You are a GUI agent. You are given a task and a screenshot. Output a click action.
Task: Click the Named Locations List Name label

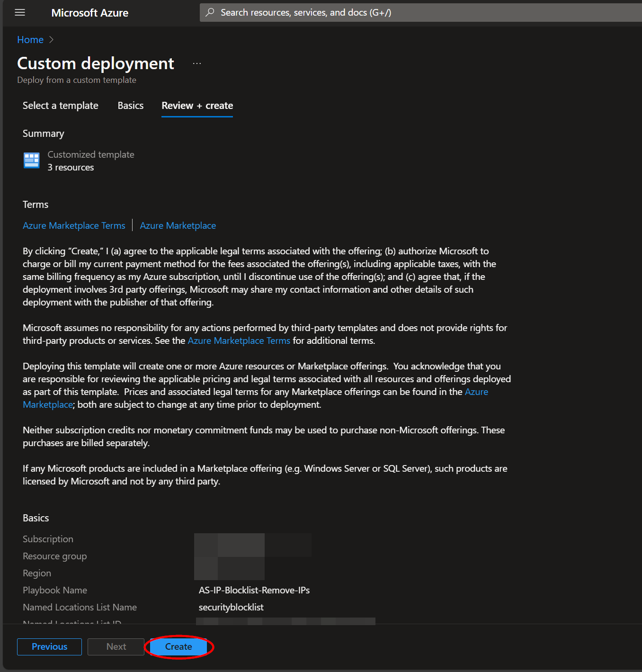80,607
